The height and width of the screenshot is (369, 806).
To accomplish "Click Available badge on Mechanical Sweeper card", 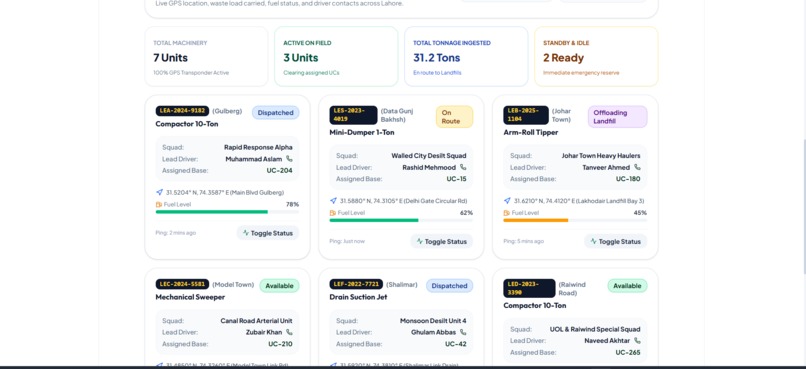I will (x=279, y=286).
